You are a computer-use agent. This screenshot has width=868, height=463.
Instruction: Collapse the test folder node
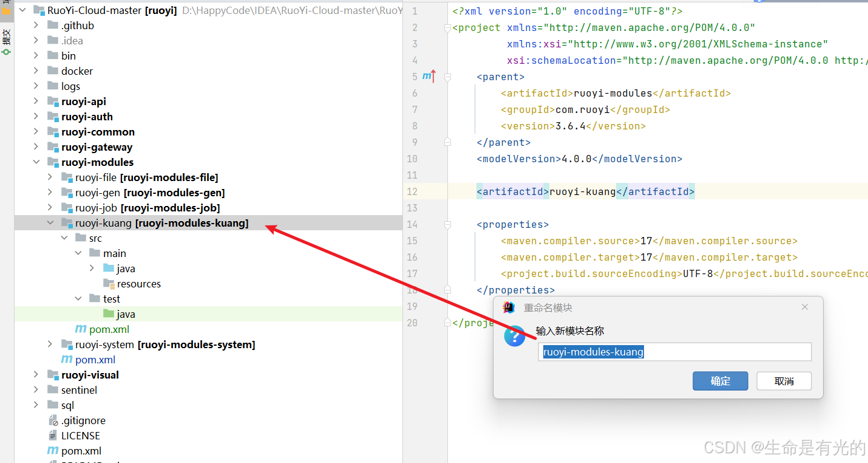pos(78,299)
